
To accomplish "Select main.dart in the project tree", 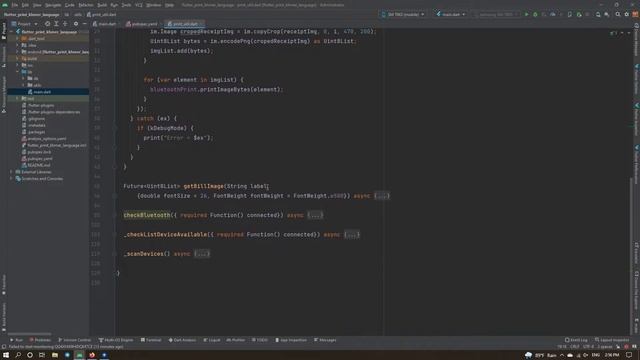I will pos(42,92).
